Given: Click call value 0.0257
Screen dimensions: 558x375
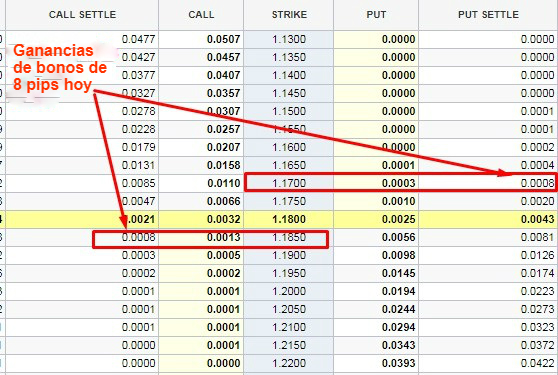Looking at the screenshot, I should click(x=223, y=129).
